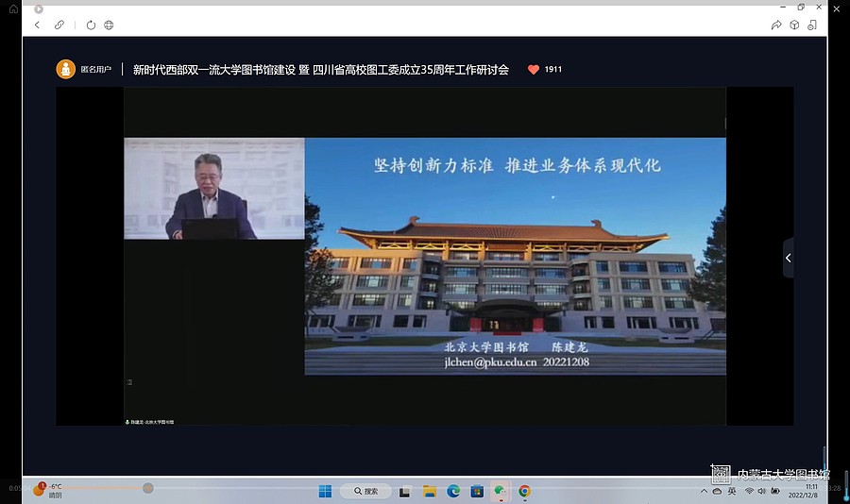850x504 pixels.
Task: Expand the side panel with left chevron tab
Action: pyautogui.click(x=789, y=258)
